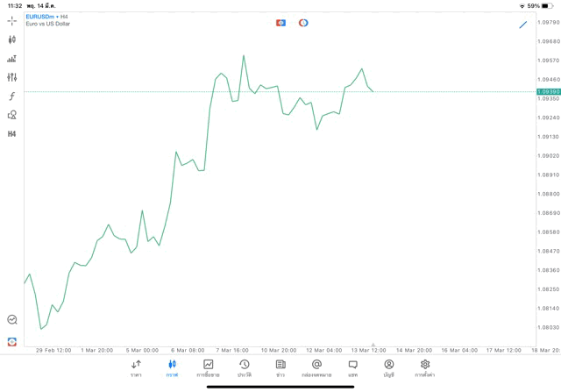Screen dimensions: 561x392
Task: Tap the red-blue flag icon on chart
Action: [280, 23]
